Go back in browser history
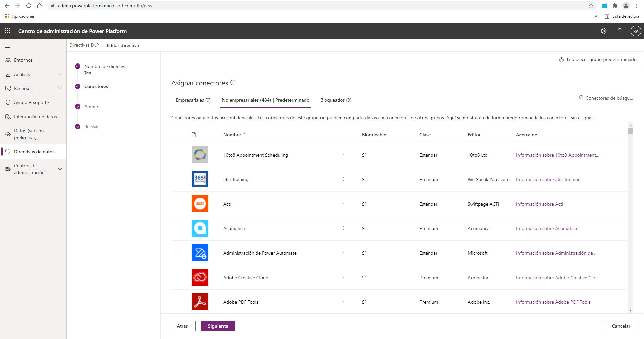This screenshot has height=339, width=644. [x=7, y=6]
